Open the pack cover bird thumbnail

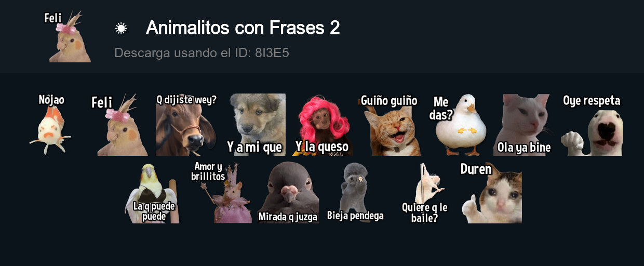point(68,36)
